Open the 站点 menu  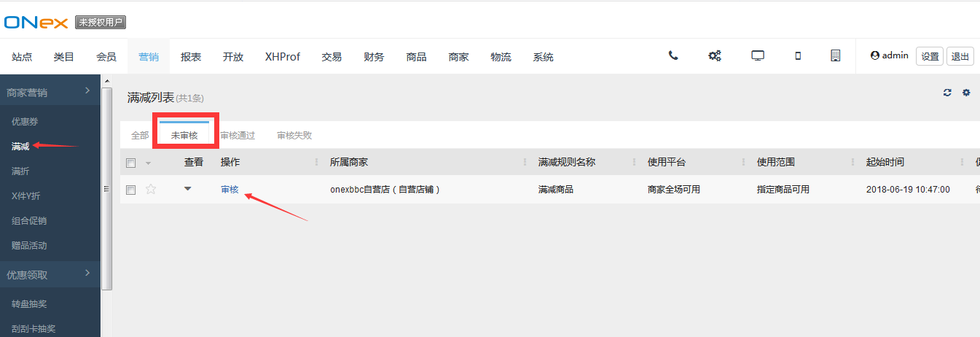click(22, 57)
